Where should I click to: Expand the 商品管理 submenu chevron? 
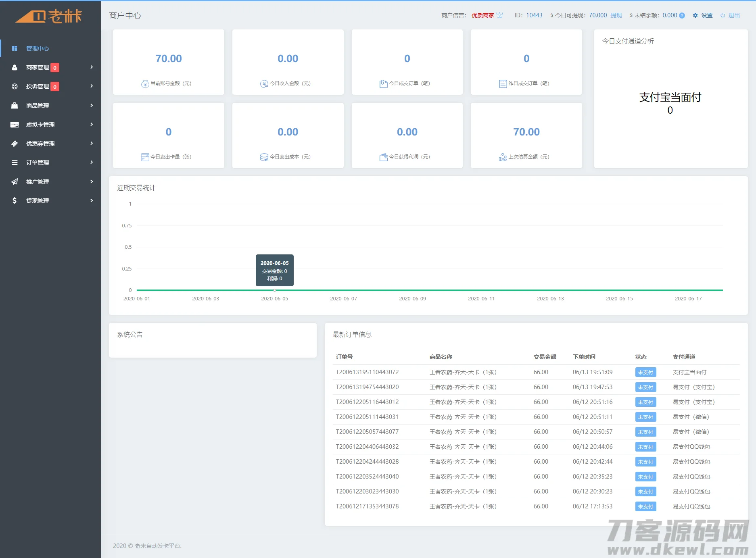point(92,105)
